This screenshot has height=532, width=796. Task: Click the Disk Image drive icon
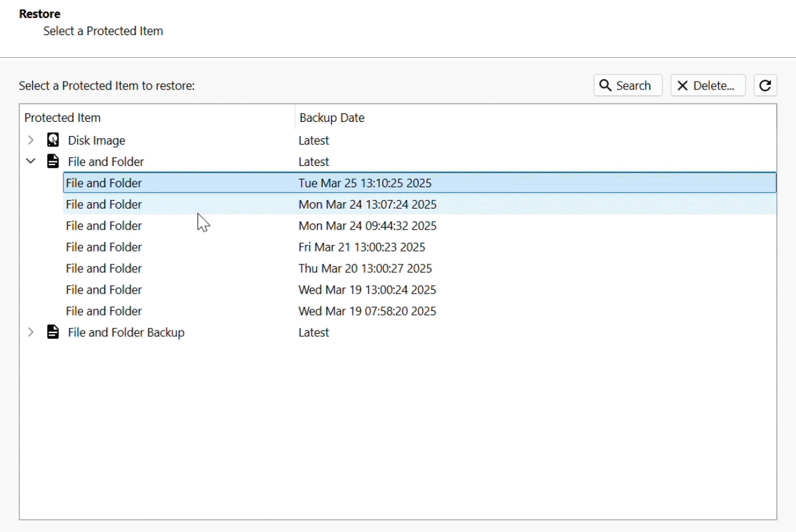tap(53, 140)
